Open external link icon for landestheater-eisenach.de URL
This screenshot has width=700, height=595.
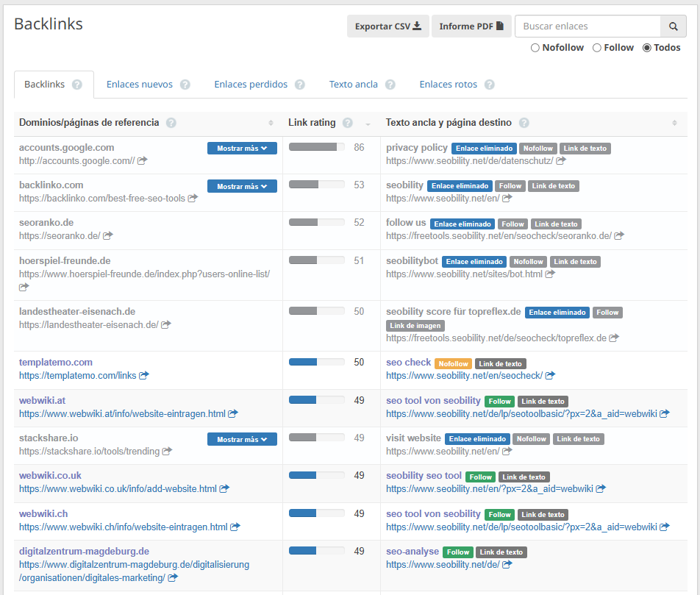[x=165, y=324]
